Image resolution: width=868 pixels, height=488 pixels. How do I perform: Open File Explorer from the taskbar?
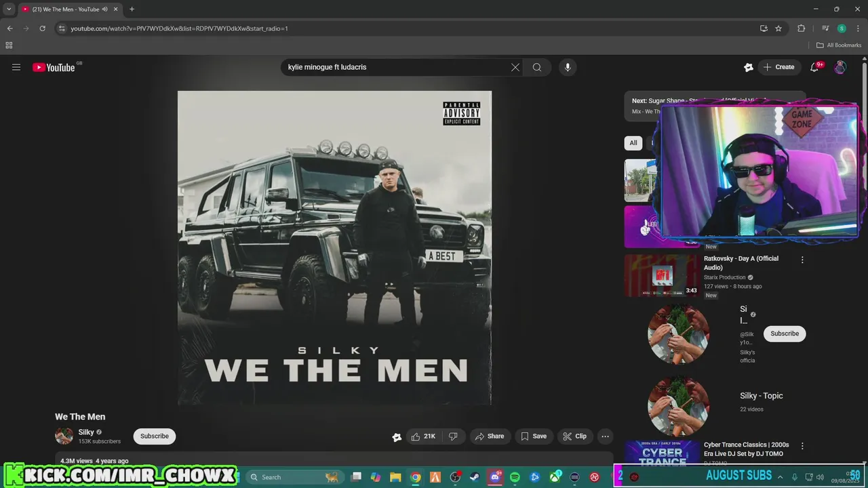(x=395, y=477)
